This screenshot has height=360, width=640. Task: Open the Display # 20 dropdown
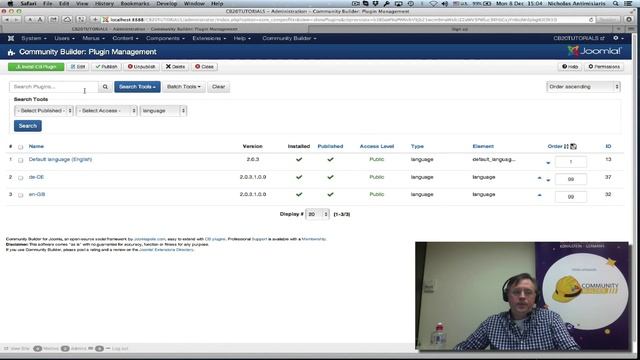coord(317,214)
